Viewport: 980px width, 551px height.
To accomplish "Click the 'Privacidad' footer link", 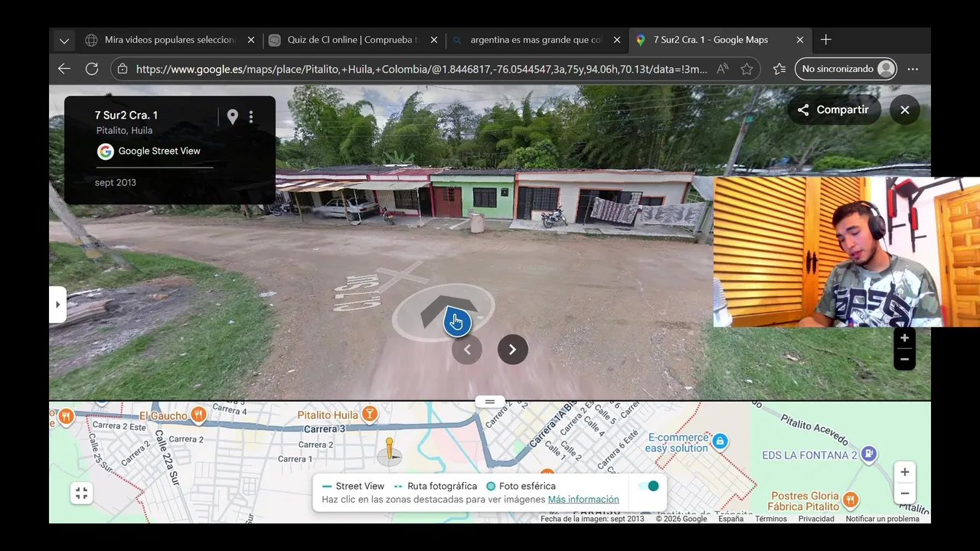I will (816, 519).
